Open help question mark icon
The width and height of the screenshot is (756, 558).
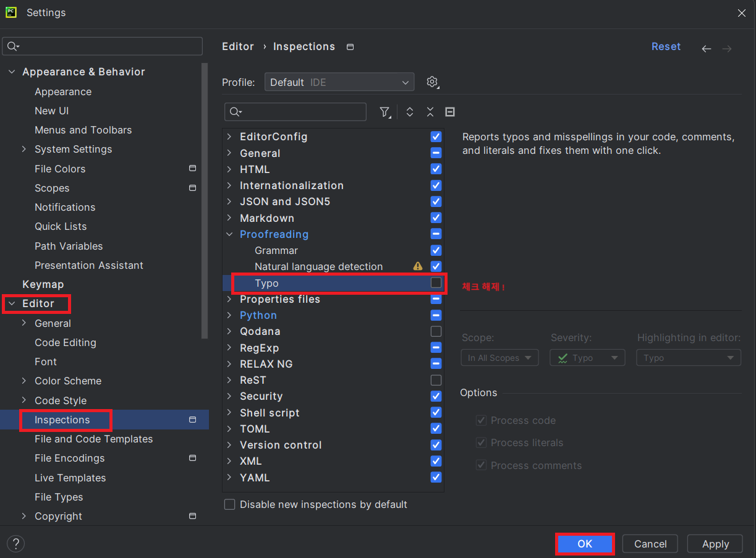(15, 544)
